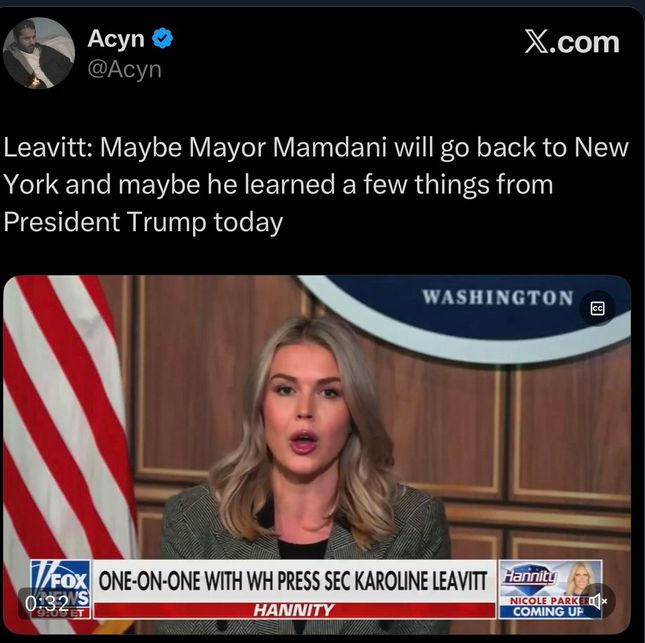Click the Nicole Parker photo thumbnail
The width and height of the screenshot is (645, 643).
(581, 579)
